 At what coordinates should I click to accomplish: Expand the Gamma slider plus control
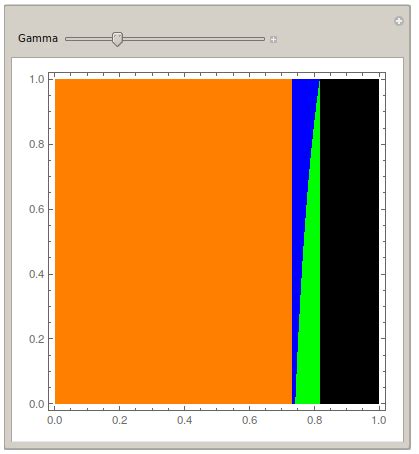273,39
